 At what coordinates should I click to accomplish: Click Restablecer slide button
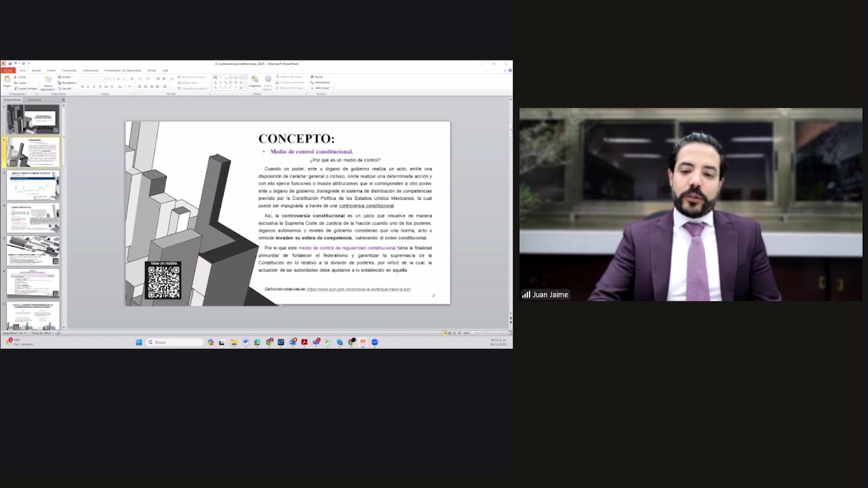pyautogui.click(x=67, y=83)
